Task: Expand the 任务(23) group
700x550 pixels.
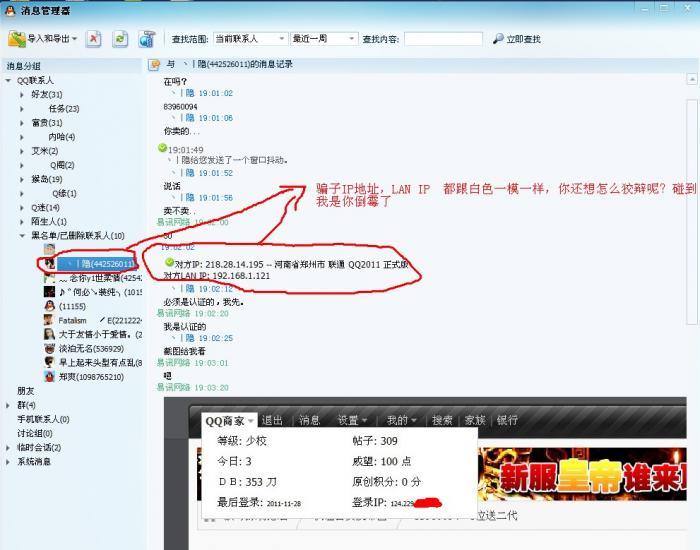Action: pyautogui.click(x=22, y=109)
